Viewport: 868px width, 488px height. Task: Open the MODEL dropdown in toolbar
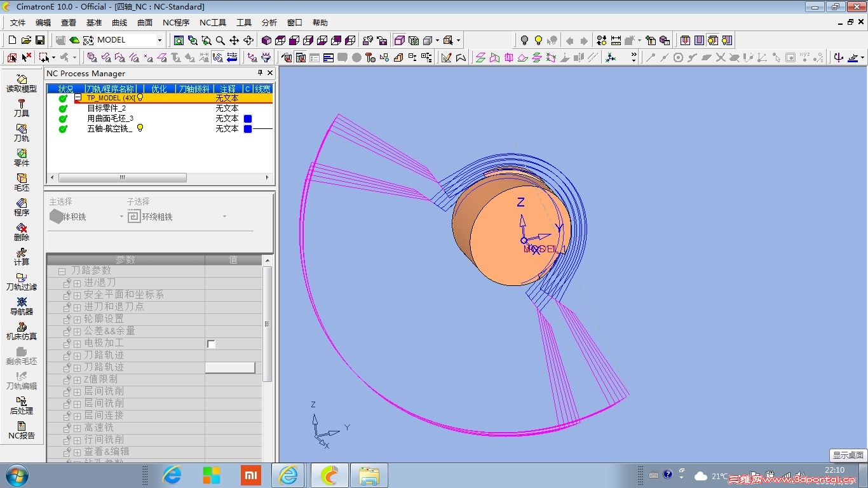(159, 40)
